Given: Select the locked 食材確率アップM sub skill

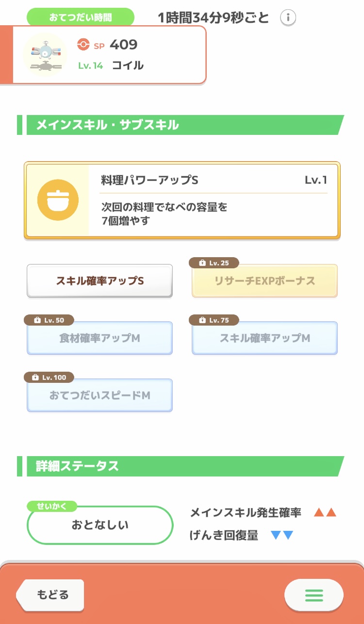Looking at the screenshot, I should [99, 338].
